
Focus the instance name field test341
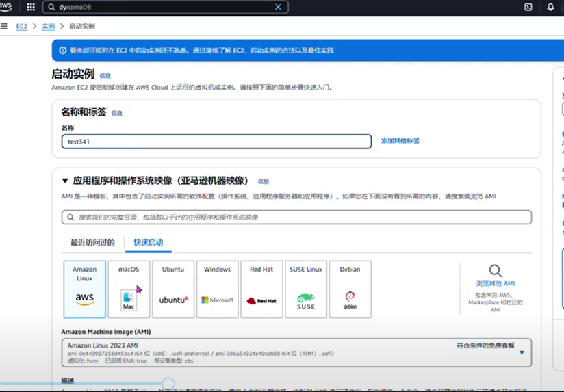[216, 142]
